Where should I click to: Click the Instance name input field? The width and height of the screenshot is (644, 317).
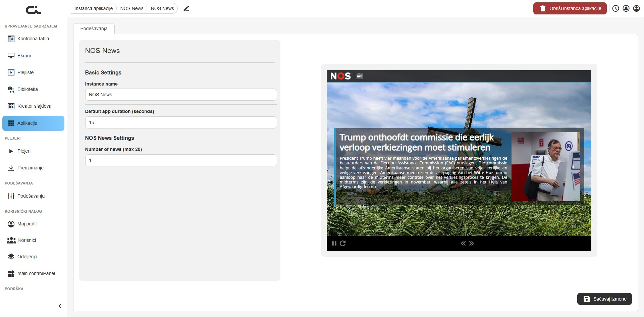tap(181, 95)
